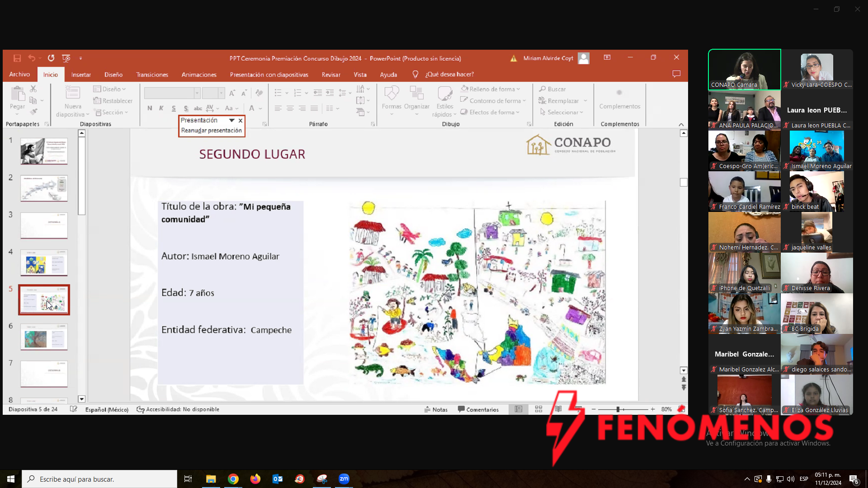Screen dimensions: 868x488
Task: Click Reanudar presentación
Action: click(211, 131)
